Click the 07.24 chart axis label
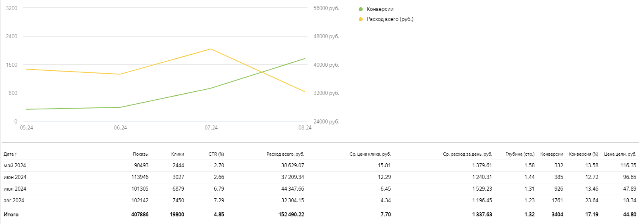 (211, 127)
